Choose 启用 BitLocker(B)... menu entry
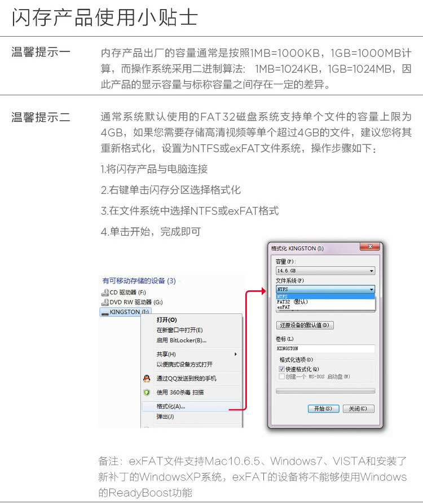Image resolution: width=423 pixels, height=504 pixels. click(191, 341)
